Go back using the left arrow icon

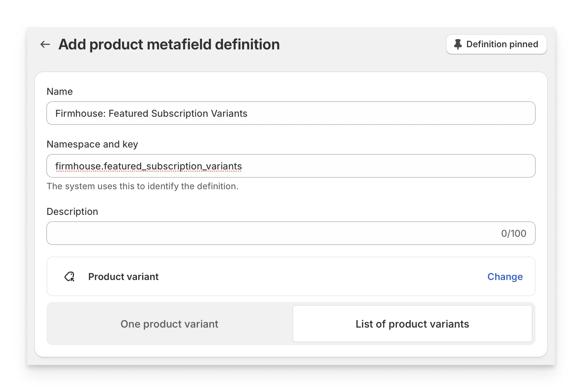coord(45,44)
